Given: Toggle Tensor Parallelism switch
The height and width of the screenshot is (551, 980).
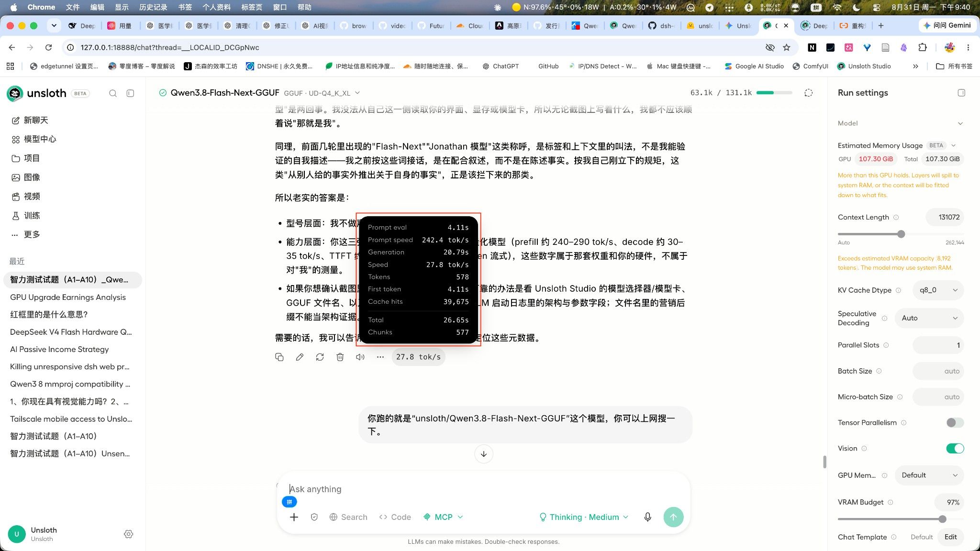Looking at the screenshot, I should click(x=955, y=422).
